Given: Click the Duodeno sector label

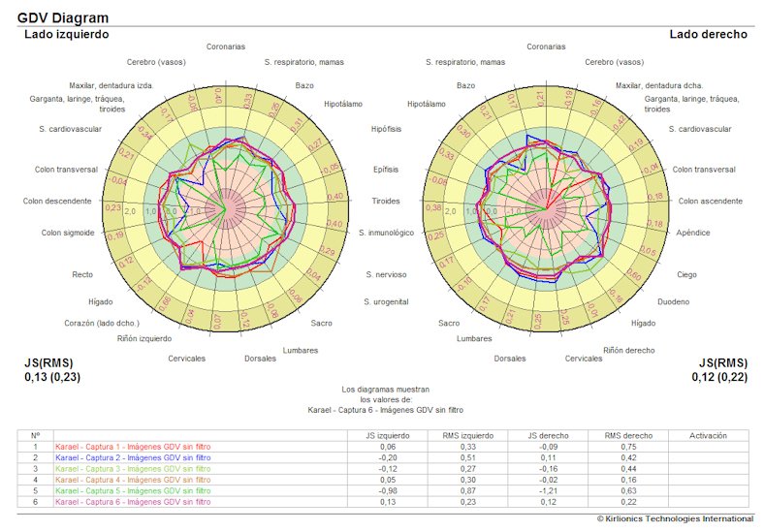Looking at the screenshot, I should point(674,301).
